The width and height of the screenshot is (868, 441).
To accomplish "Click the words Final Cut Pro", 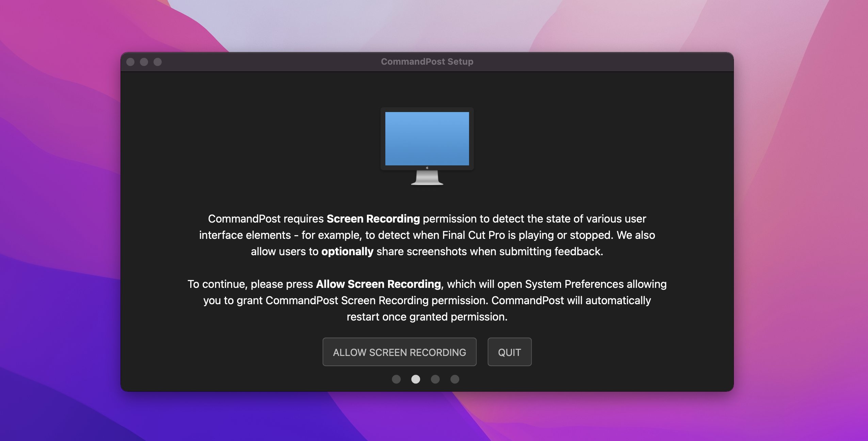I will tap(473, 235).
